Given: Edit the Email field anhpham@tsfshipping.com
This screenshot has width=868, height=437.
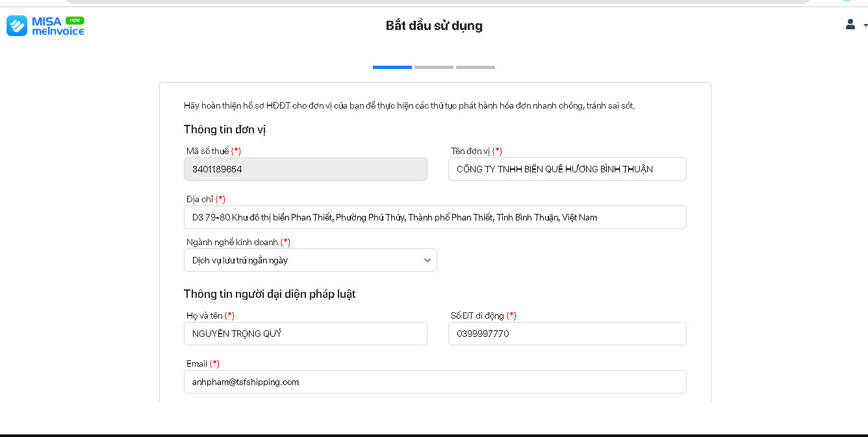Looking at the screenshot, I should point(435,382).
